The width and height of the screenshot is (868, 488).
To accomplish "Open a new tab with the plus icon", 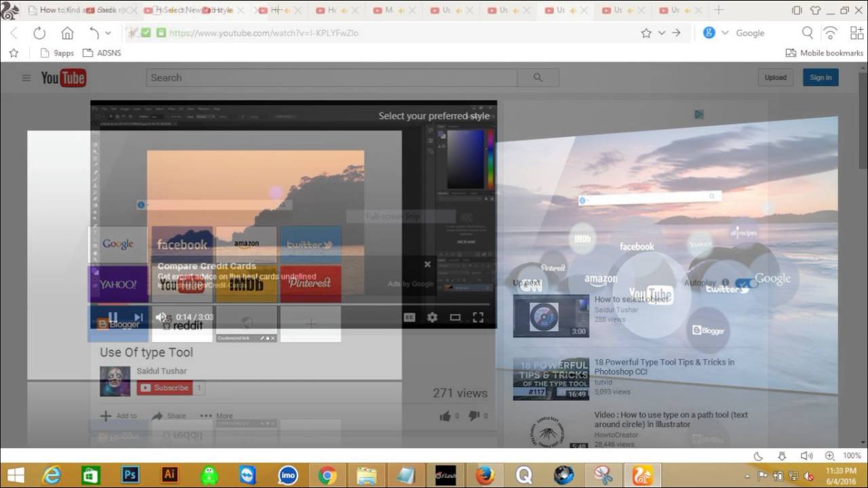I will click(719, 10).
